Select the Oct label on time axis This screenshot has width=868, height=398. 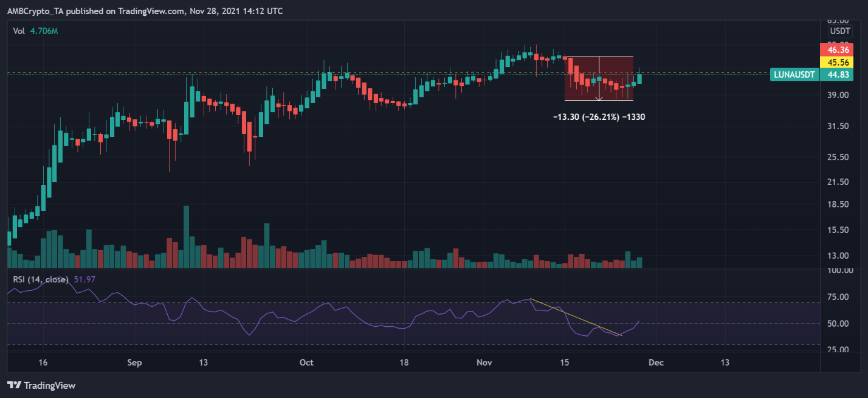click(307, 363)
